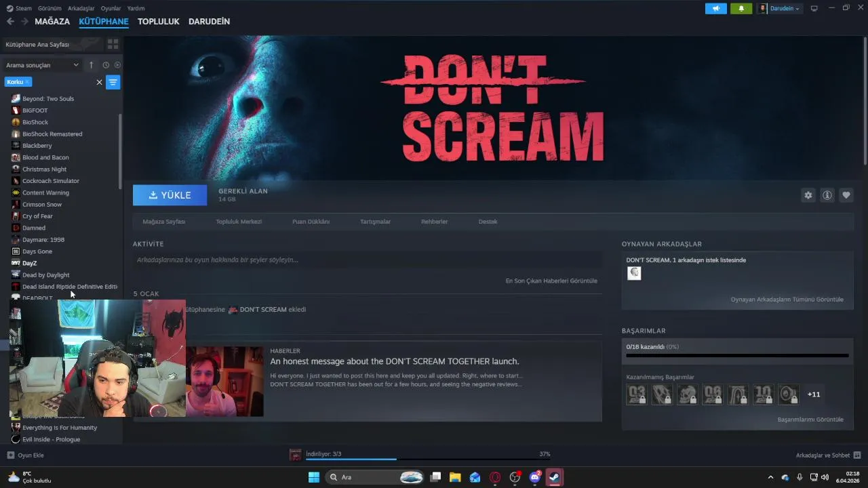Click the ready-to-play filter icon

pos(117,65)
